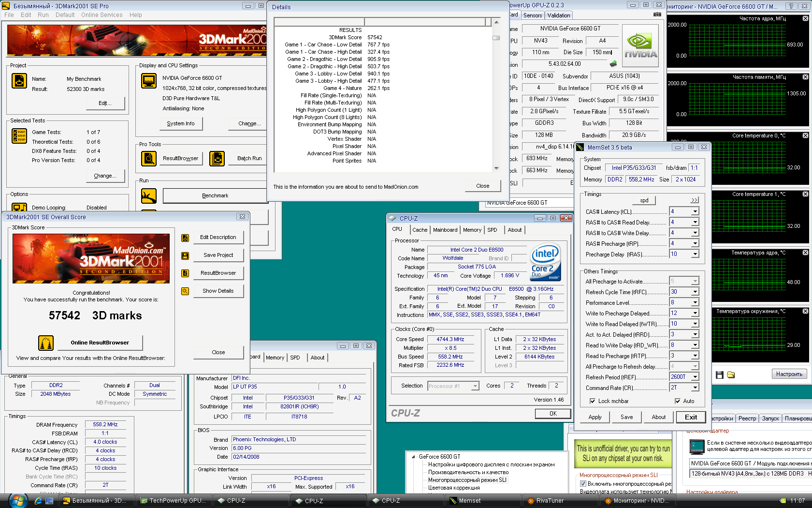Click the Show Details button

point(218,291)
